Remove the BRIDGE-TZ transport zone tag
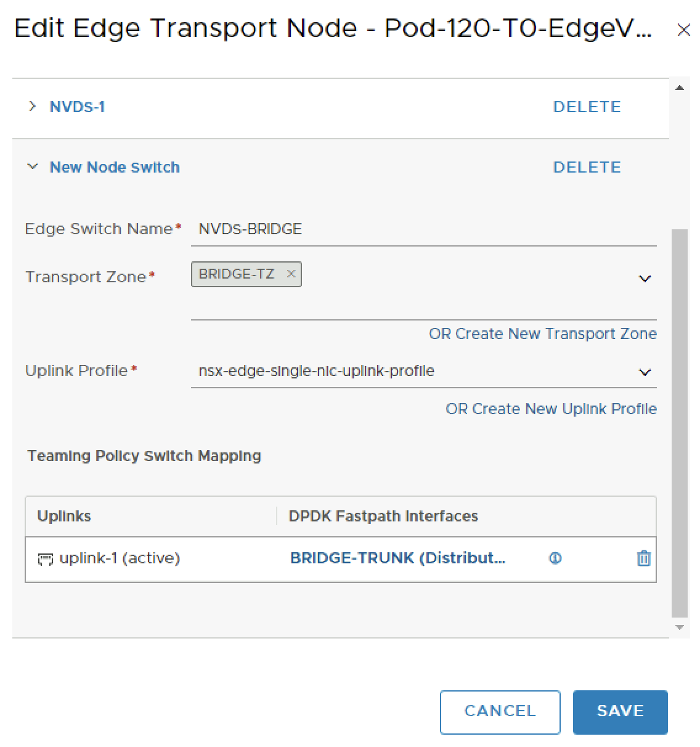 pyautogui.click(x=291, y=274)
